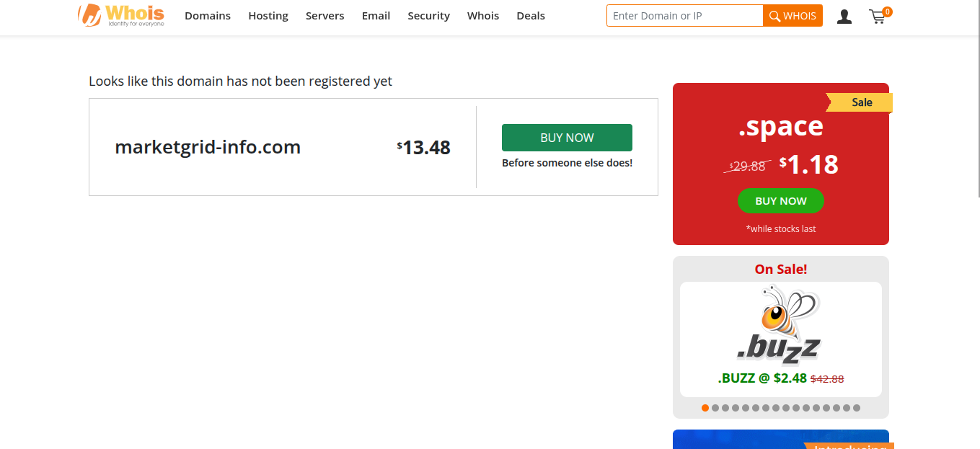This screenshot has width=980, height=449.
Task: Click the .buzz bee logo image
Action: pyautogui.click(x=780, y=325)
